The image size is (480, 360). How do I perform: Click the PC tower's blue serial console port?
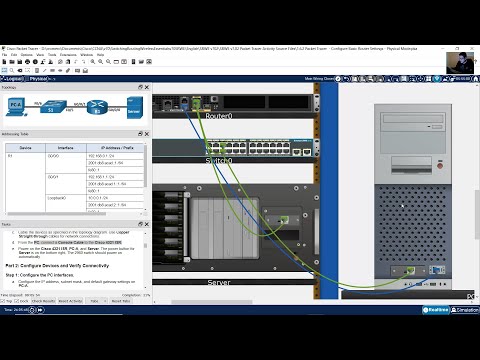[x=437, y=270]
